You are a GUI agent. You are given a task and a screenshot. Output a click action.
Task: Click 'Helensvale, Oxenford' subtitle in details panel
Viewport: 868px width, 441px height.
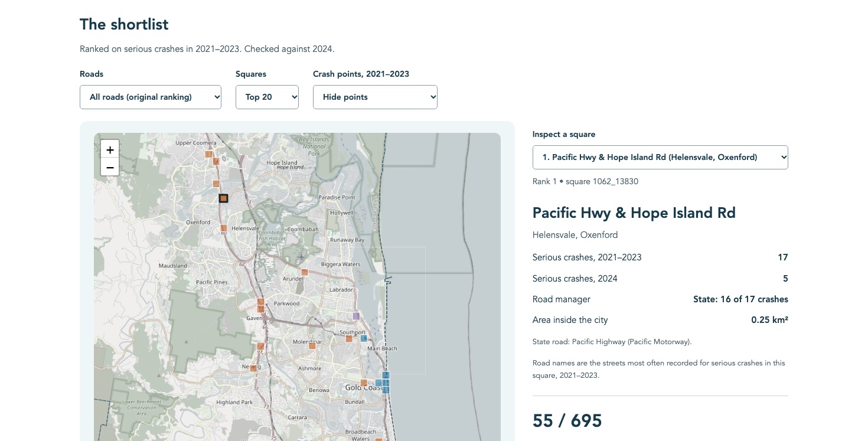pos(575,234)
